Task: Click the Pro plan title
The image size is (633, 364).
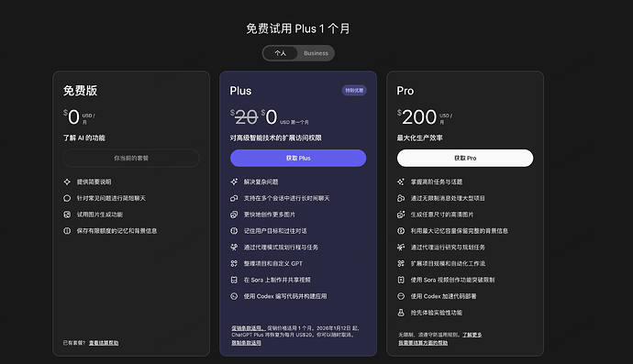Action: pyautogui.click(x=405, y=91)
